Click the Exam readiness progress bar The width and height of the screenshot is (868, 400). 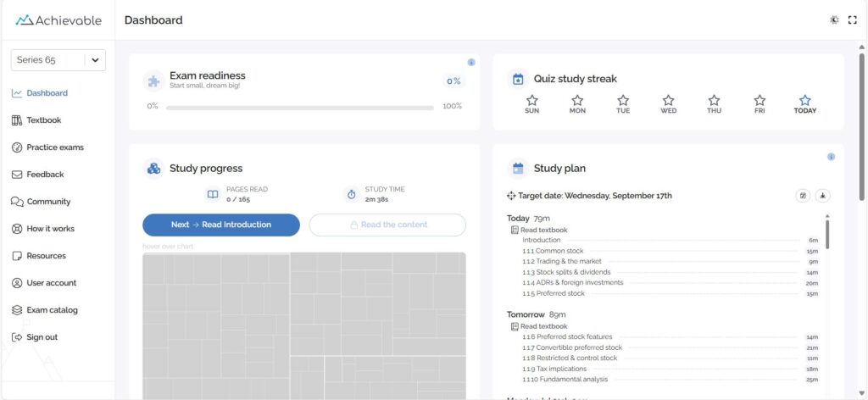tap(299, 108)
